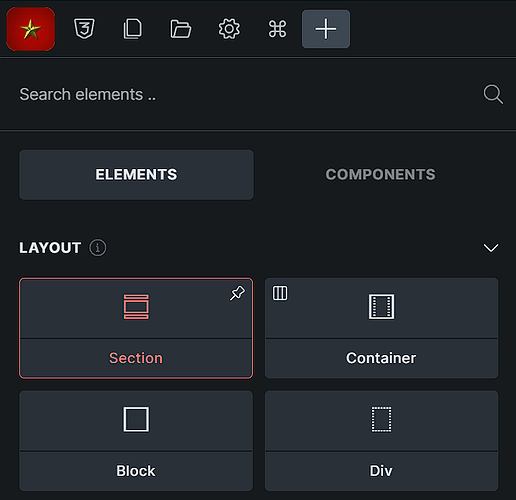516x500 pixels.
Task: Toggle the plus add-elements button
Action: [326, 29]
